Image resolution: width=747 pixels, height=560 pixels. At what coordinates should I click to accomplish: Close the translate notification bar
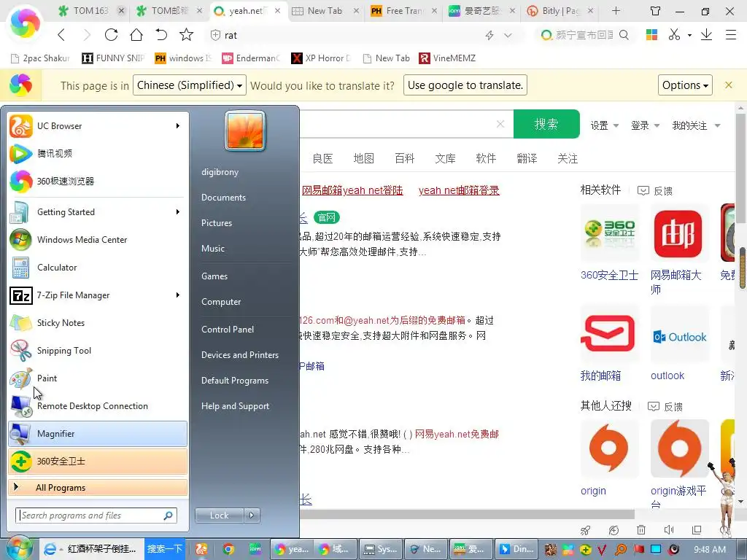point(729,85)
